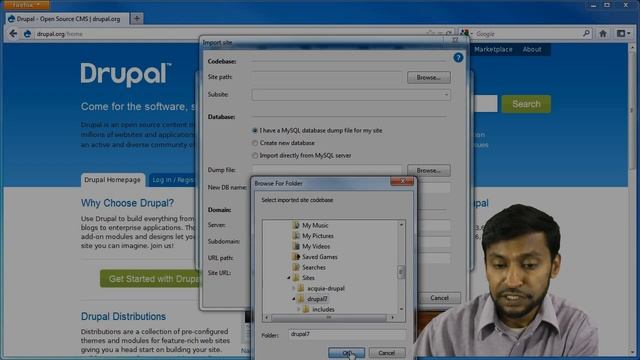Select the 'includes' label in tree
Screen dimensions: 640x360
click(x=323, y=309)
